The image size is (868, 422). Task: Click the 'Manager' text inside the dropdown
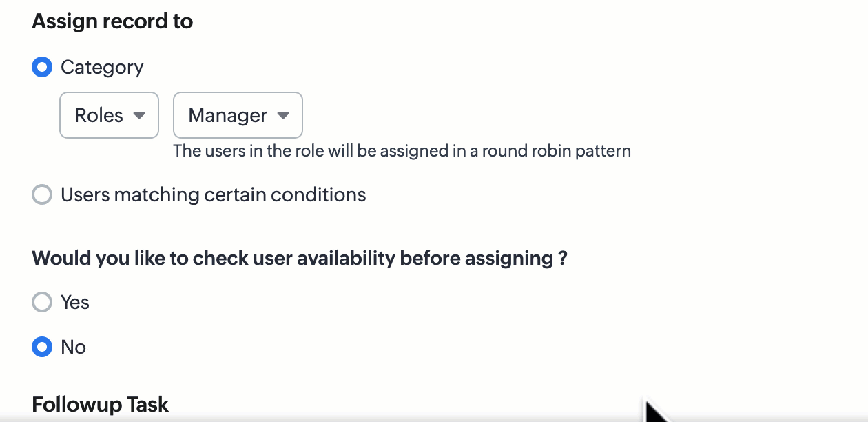[x=227, y=116]
